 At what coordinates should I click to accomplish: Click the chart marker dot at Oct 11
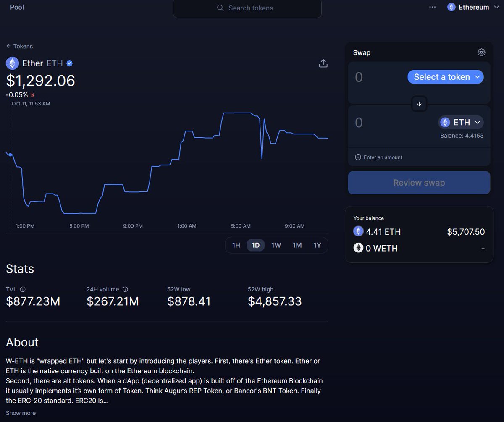pos(10,155)
